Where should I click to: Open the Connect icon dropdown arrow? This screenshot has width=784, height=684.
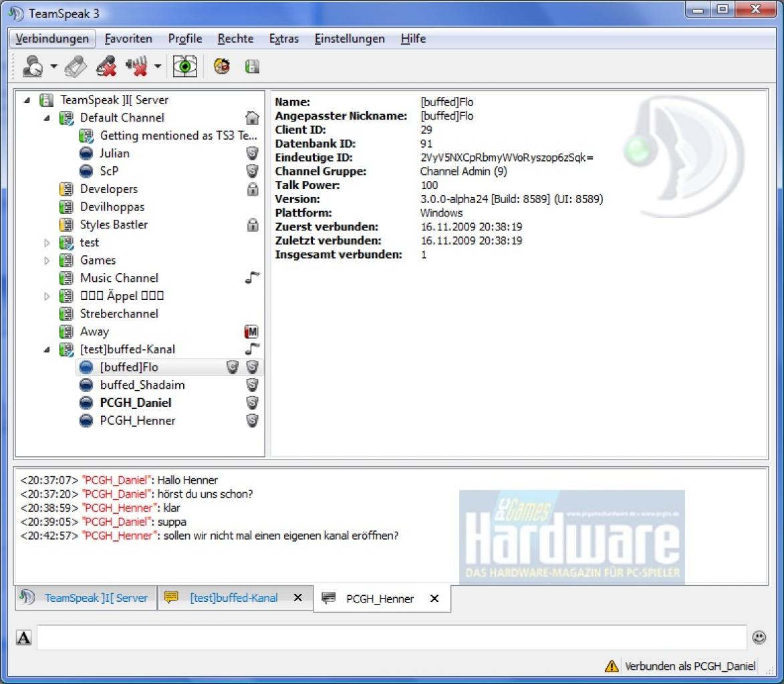(x=53, y=66)
